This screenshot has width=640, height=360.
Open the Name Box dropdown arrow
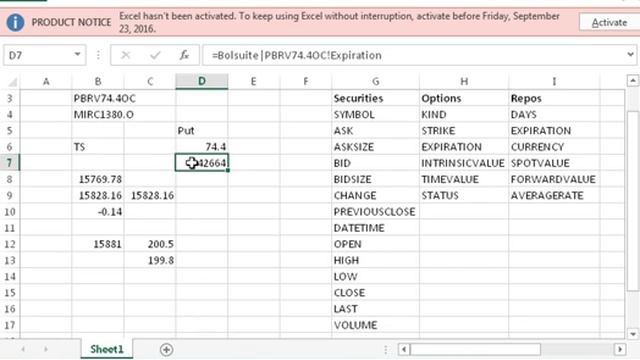77,55
